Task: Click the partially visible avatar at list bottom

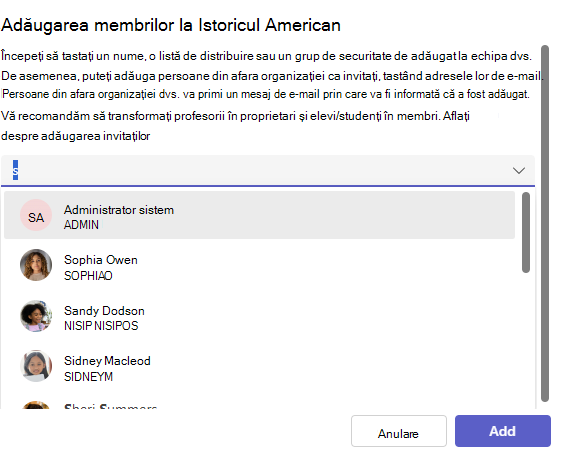Action: pyautogui.click(x=36, y=405)
